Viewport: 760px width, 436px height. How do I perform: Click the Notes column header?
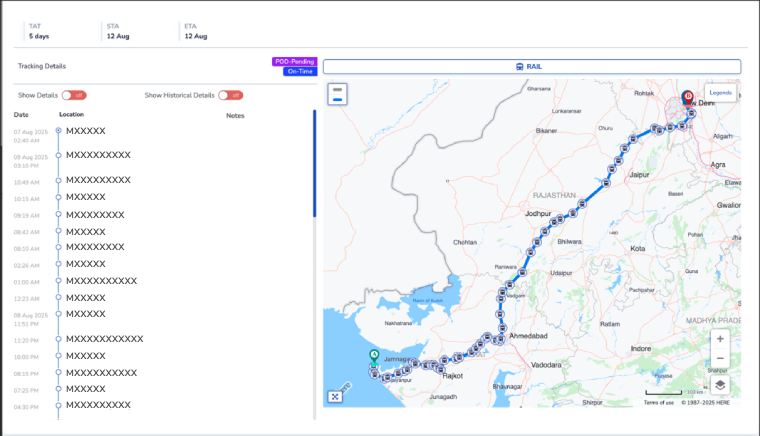[x=235, y=115]
